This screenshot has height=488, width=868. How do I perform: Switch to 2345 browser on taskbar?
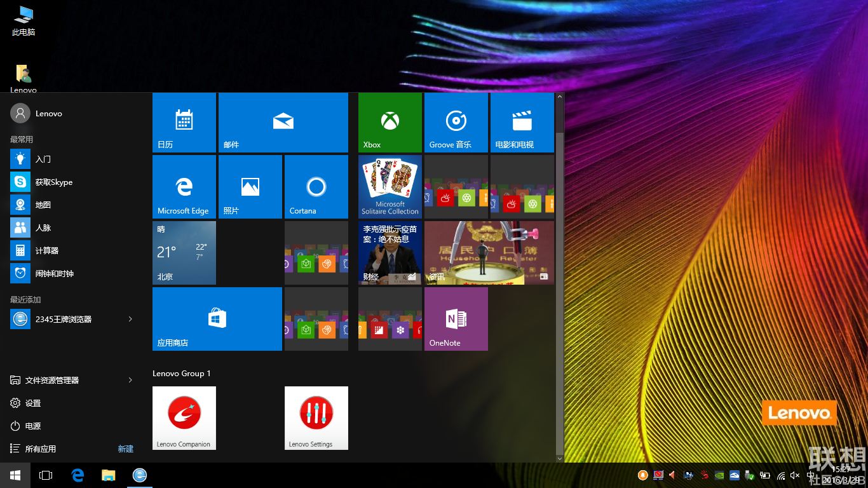(140, 475)
